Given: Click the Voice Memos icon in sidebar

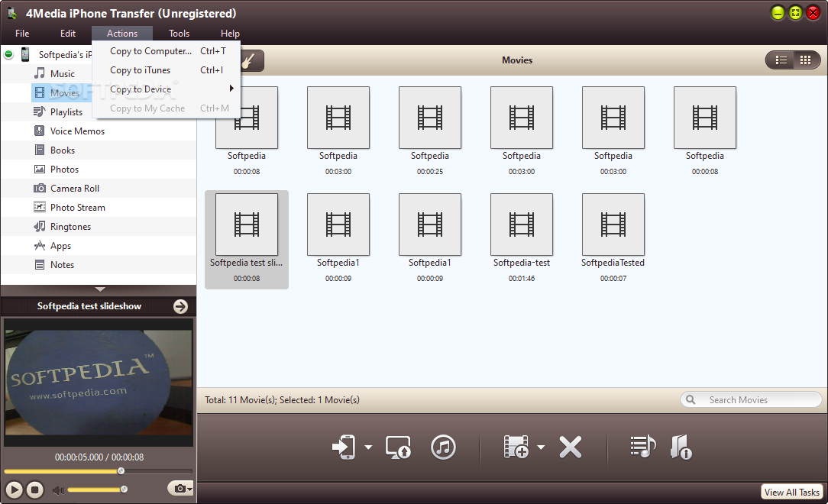Looking at the screenshot, I should pos(40,131).
